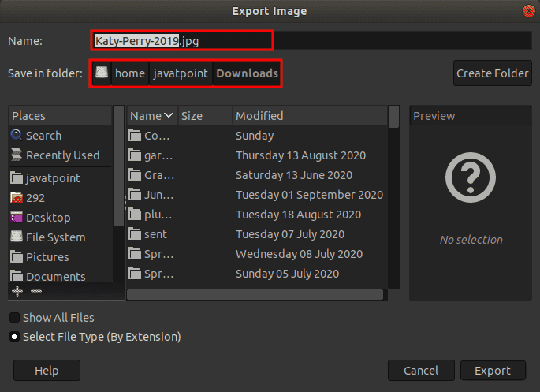The image size is (540, 392).
Task: Click folder icon dated Sunday 05 July 2020
Action: click(x=135, y=274)
